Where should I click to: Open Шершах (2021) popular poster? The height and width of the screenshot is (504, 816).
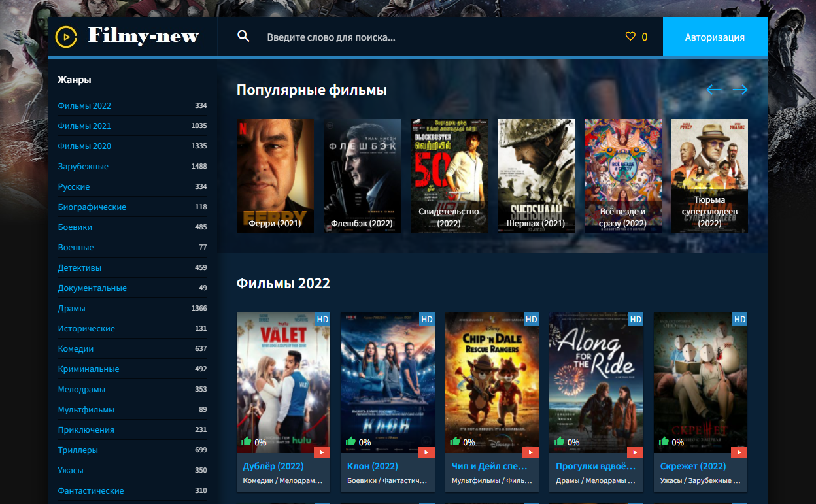tap(536, 176)
